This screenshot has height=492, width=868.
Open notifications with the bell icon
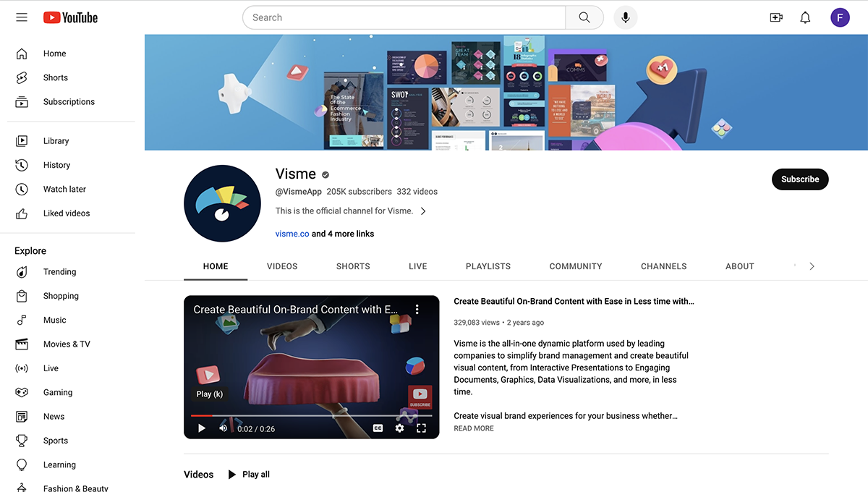(805, 17)
